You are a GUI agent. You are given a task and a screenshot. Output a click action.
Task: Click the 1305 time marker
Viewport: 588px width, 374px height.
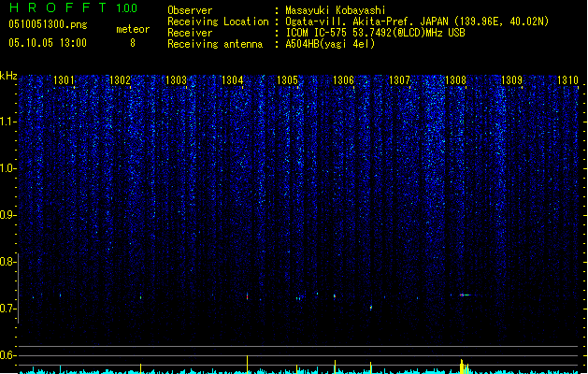pos(287,79)
